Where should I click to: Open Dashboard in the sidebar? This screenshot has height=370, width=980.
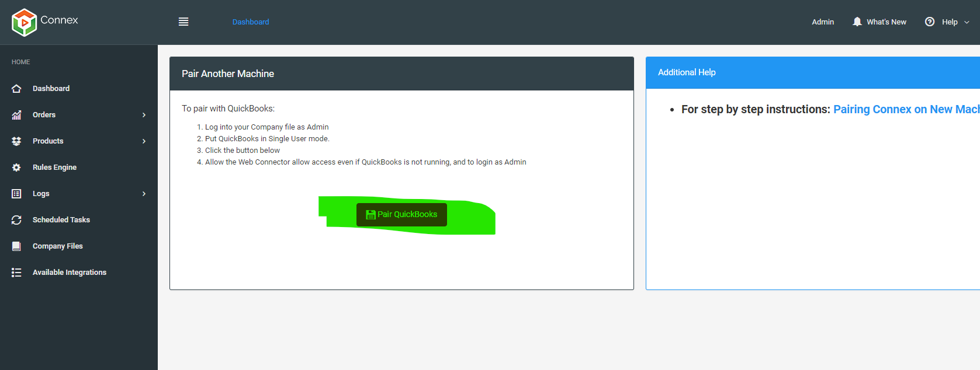click(x=51, y=89)
